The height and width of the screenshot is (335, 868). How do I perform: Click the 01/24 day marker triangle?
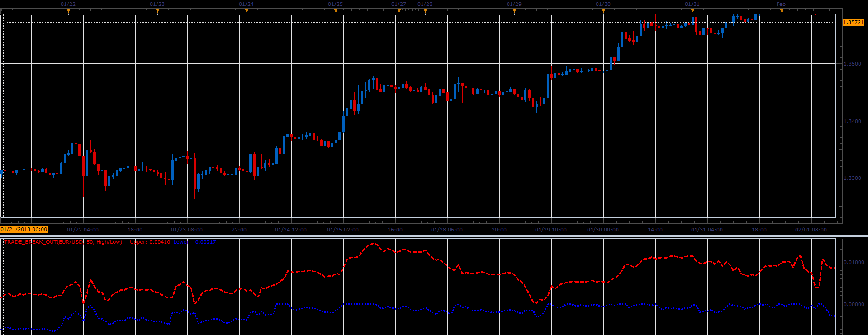(247, 11)
